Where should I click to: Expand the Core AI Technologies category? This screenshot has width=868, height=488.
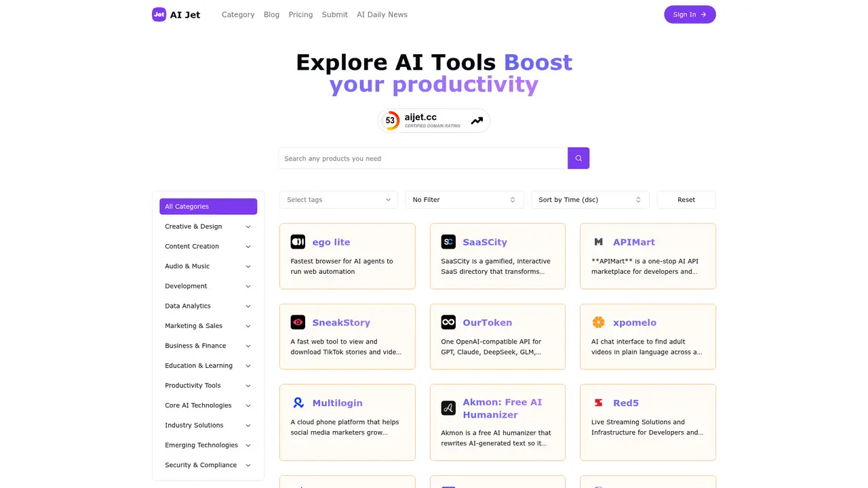pyautogui.click(x=208, y=405)
